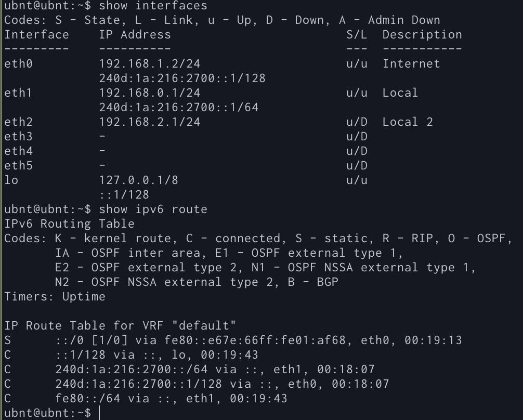Click the u/D status of eth3
This screenshot has width=523, height=420.
(x=357, y=136)
